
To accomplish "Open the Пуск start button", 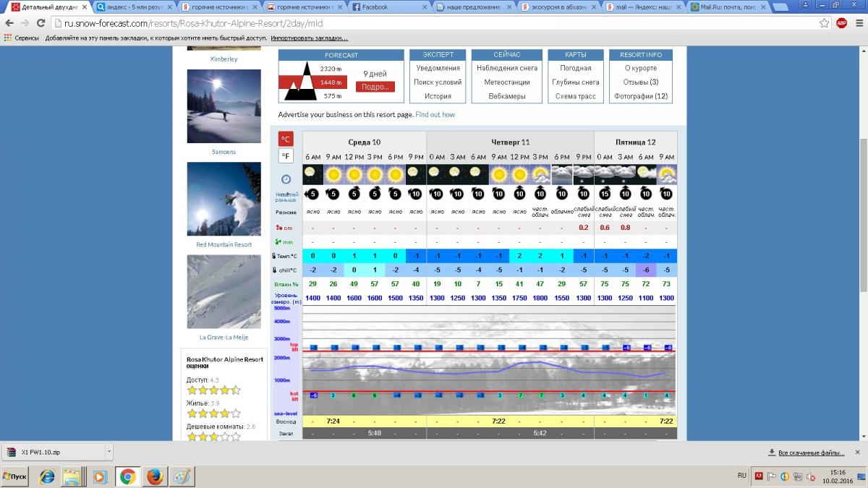I will pos(14,476).
